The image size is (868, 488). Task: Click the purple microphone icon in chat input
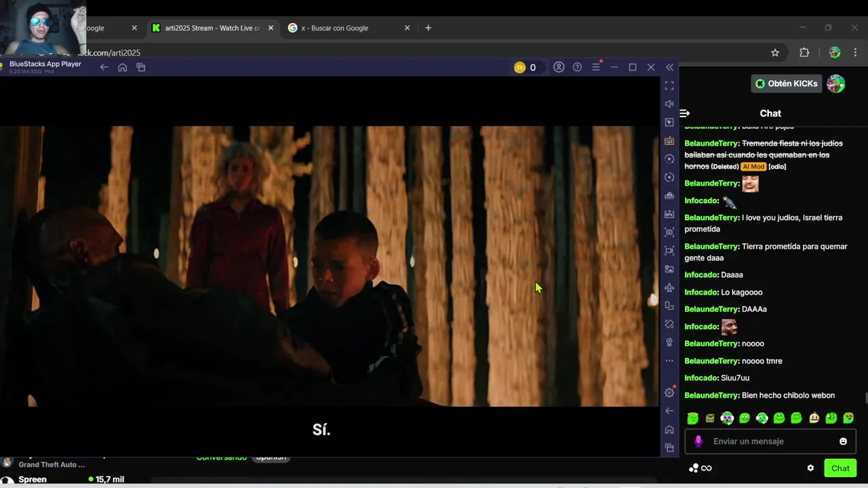click(x=698, y=441)
